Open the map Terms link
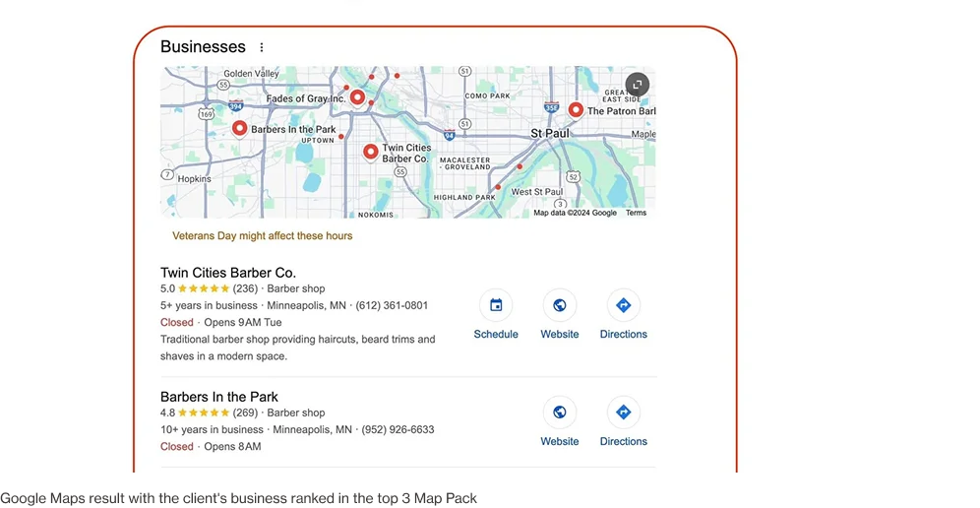The width and height of the screenshot is (980, 508). coord(637,213)
